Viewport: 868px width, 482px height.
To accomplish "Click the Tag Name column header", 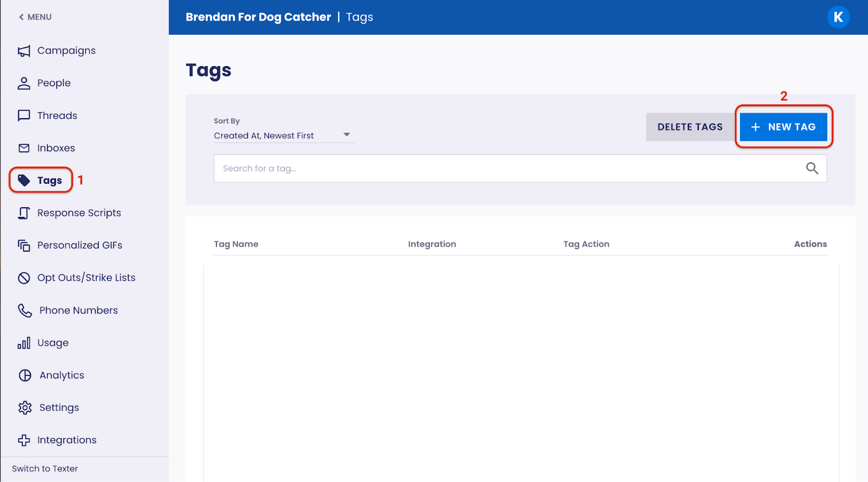I will pyautogui.click(x=236, y=244).
